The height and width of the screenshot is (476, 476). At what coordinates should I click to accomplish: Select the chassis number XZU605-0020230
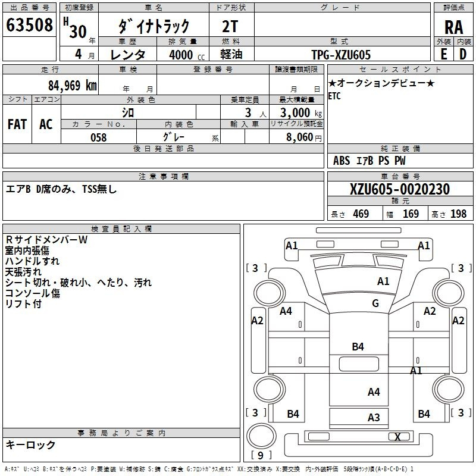pos(399,189)
